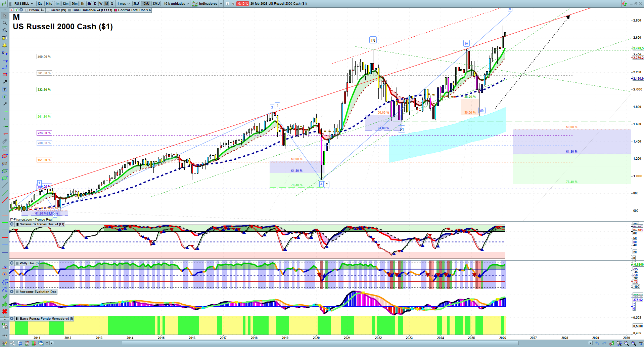644x347 pixels.
Task: Select the arrow pointer tool in left toolbar
Action: [5, 15]
